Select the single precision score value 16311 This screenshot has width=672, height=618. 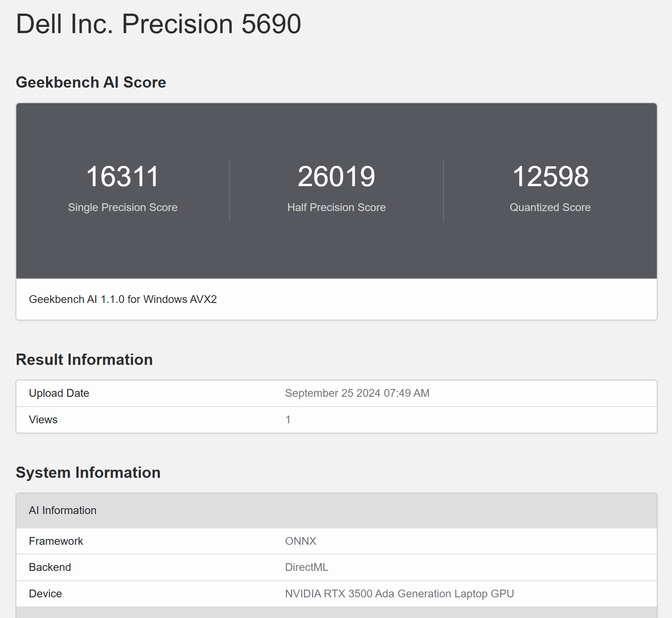tap(123, 176)
